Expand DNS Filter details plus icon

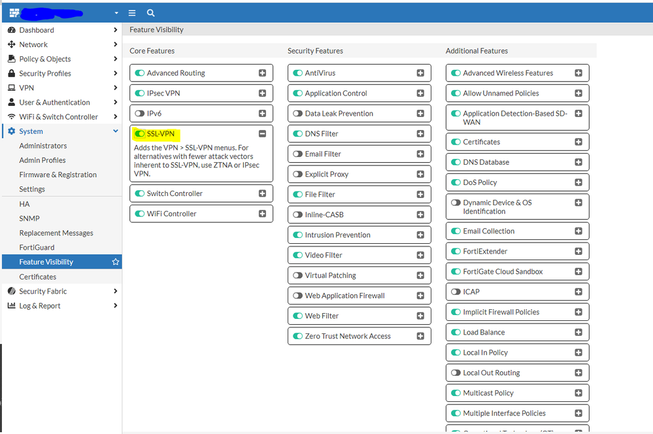click(x=421, y=134)
